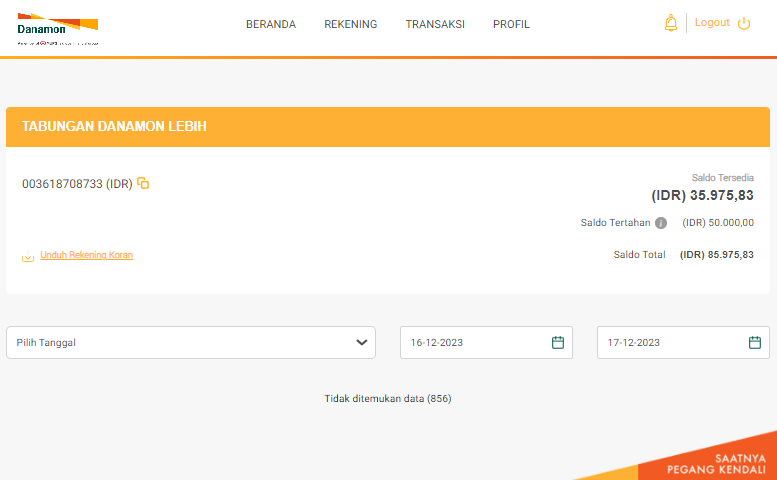
Task: Copy the account number via the copy icon
Action: (x=143, y=183)
